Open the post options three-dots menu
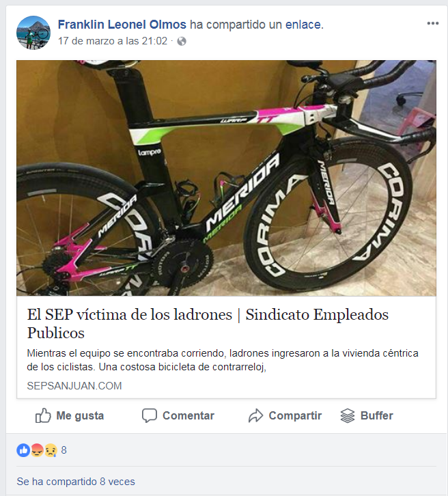This screenshot has width=448, height=496. click(x=432, y=23)
